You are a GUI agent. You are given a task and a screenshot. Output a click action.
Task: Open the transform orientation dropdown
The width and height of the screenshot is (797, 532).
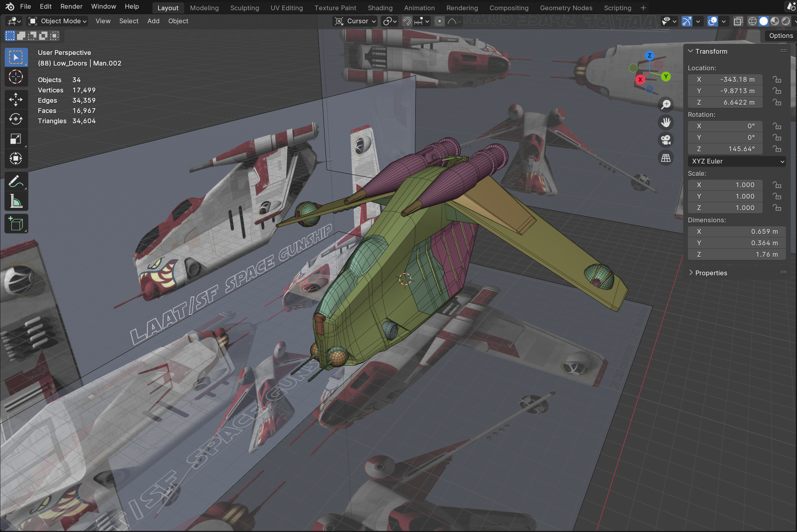click(x=390, y=21)
